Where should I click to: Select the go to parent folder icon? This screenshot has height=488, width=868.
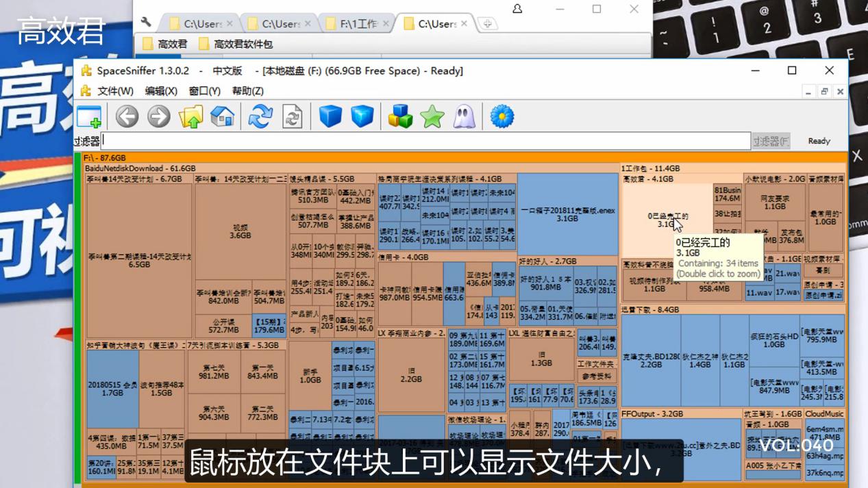(190, 116)
